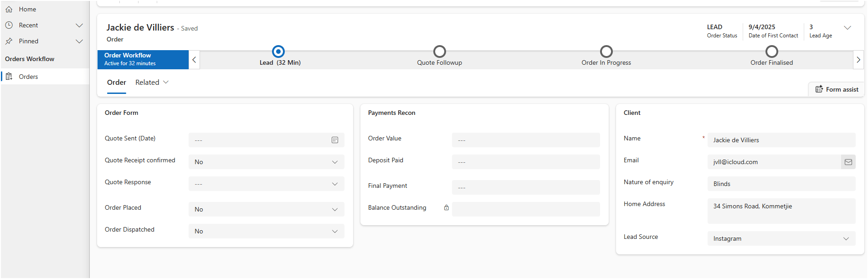Screen dimensions: 868x279
Task: Click the Email input field
Action: 774,162
